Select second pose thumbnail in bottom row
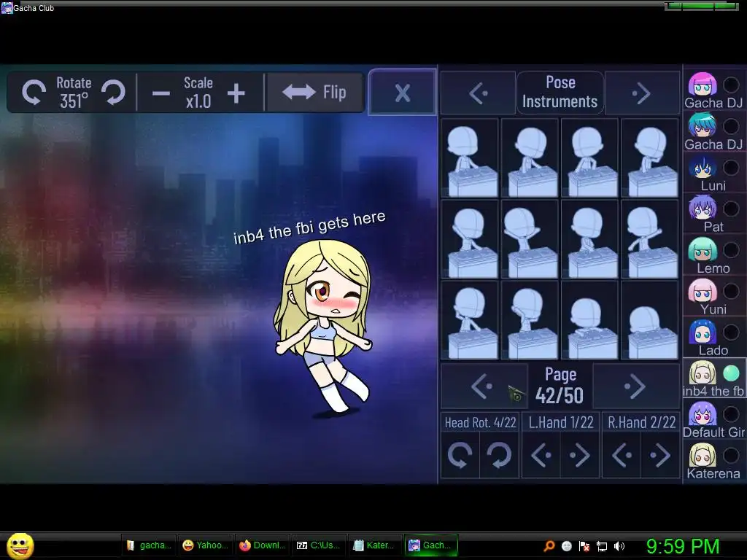 click(x=530, y=320)
